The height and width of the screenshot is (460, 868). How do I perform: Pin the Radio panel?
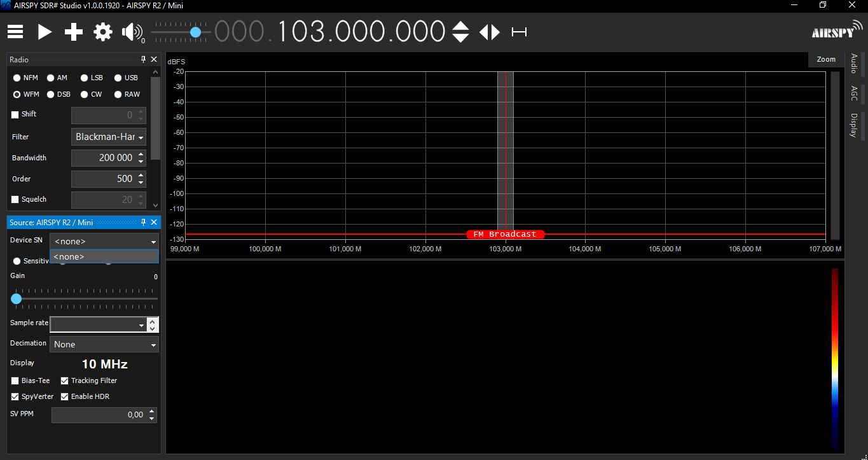(144, 59)
